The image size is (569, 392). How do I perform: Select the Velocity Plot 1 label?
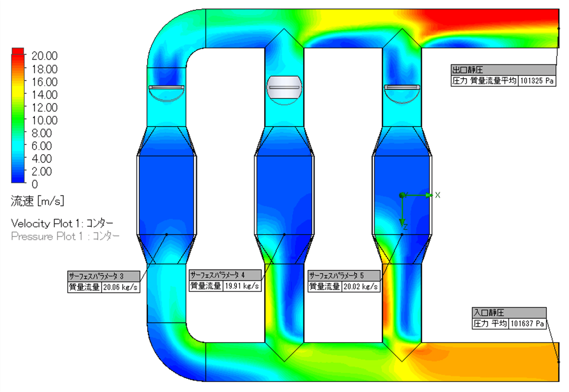62,223
